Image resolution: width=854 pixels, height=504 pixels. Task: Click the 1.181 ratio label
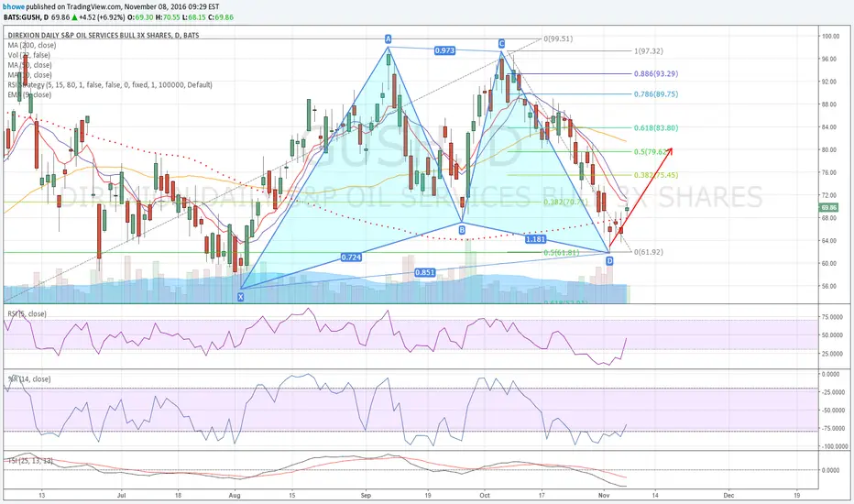(535, 239)
